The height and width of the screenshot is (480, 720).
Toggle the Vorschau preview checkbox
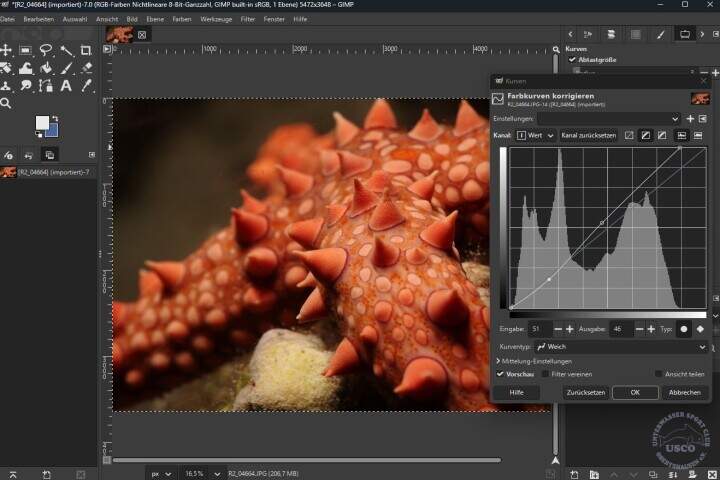coord(501,374)
